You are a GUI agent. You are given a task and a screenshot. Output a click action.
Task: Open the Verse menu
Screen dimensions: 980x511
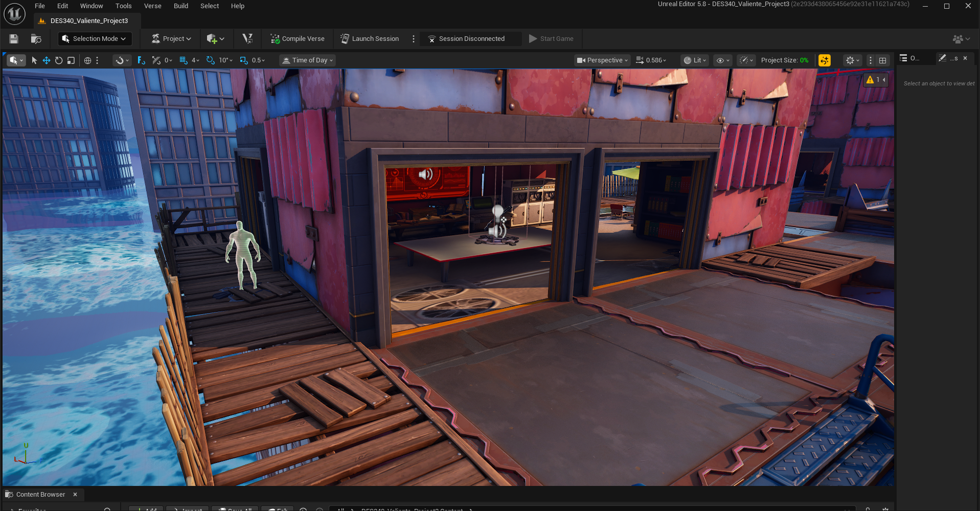click(x=153, y=6)
